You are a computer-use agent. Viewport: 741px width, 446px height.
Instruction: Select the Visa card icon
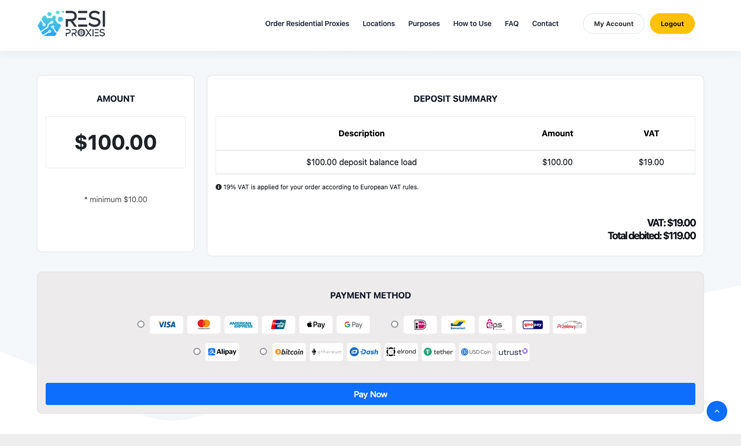[x=166, y=325]
